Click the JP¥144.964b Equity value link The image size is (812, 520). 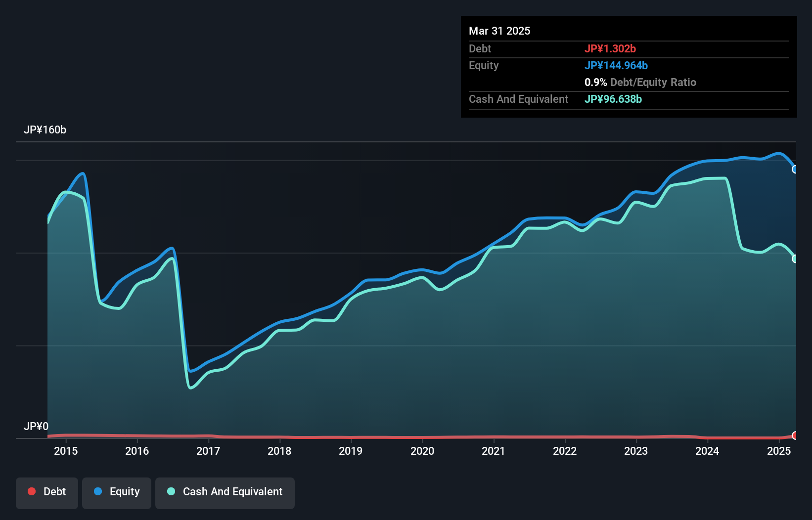coord(617,65)
